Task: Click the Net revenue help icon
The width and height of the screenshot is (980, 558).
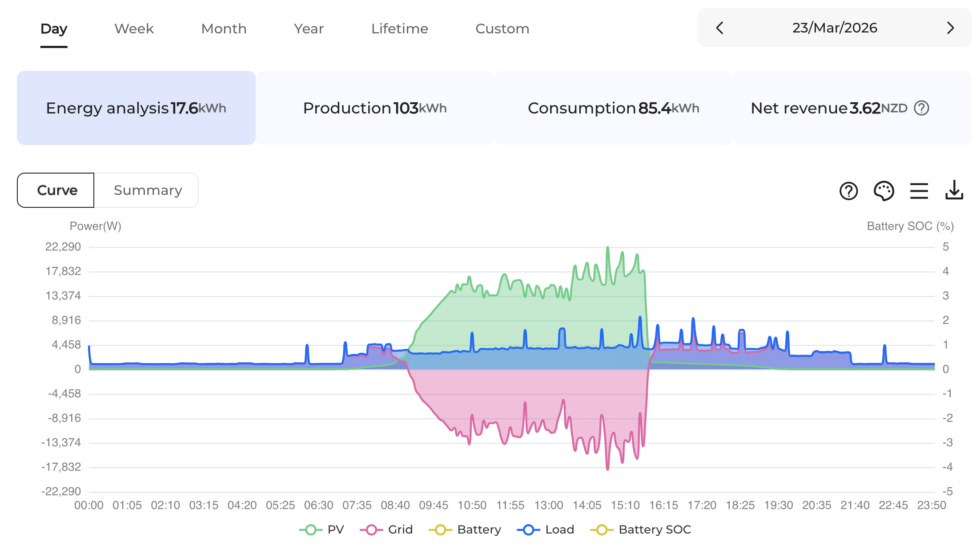Action: (921, 108)
